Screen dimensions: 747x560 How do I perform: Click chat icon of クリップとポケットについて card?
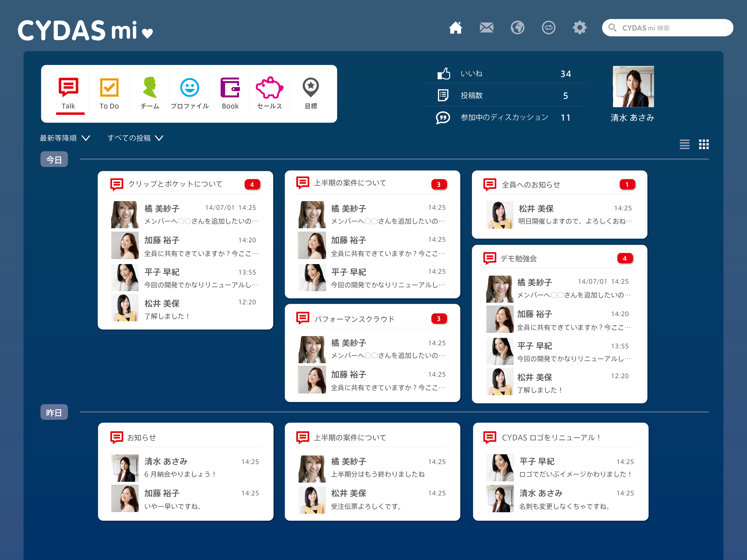click(x=117, y=184)
